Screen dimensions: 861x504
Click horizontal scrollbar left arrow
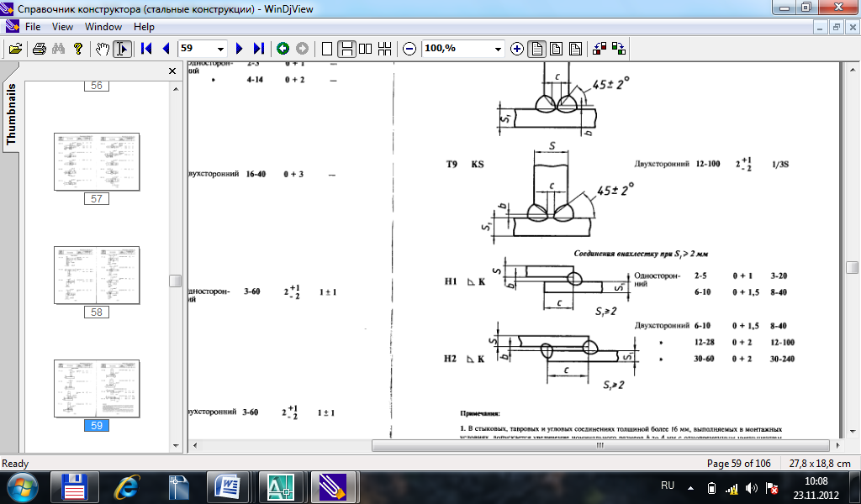[194, 445]
